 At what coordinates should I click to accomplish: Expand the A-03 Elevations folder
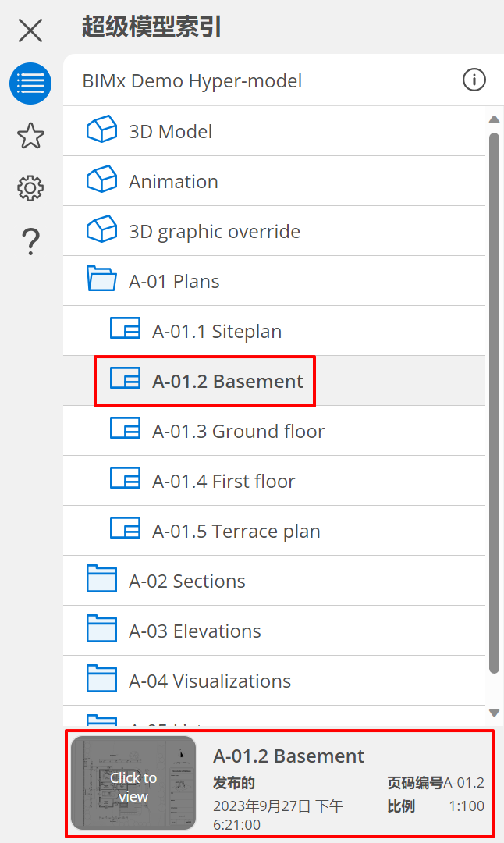click(194, 631)
